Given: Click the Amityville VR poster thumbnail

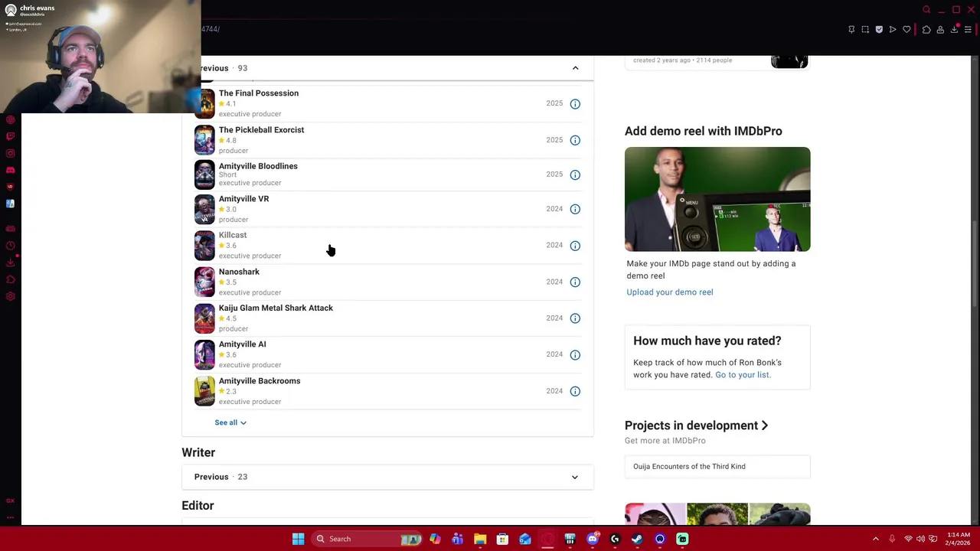Looking at the screenshot, I should coord(204,210).
